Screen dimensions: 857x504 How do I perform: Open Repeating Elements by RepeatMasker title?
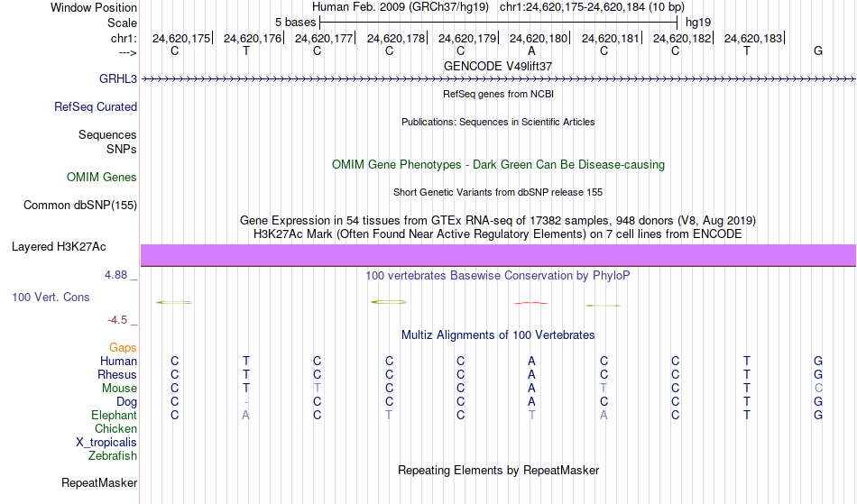498,470
